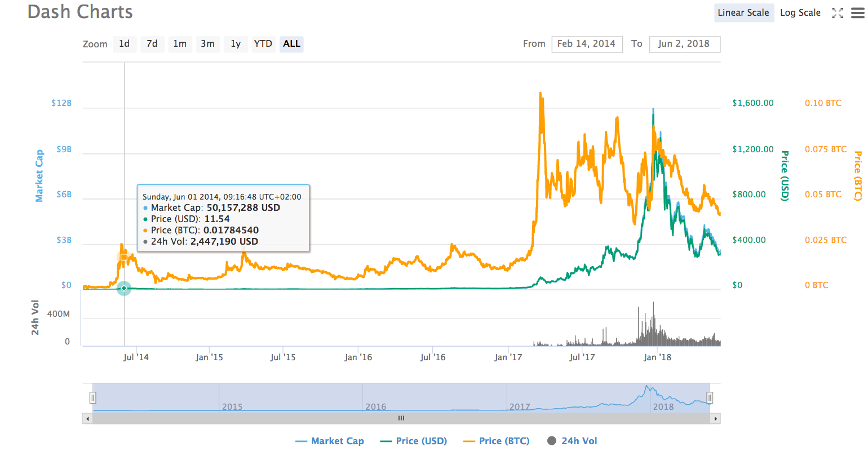Click the Jul '17 x-axis label
The image size is (868, 451).
(582, 357)
